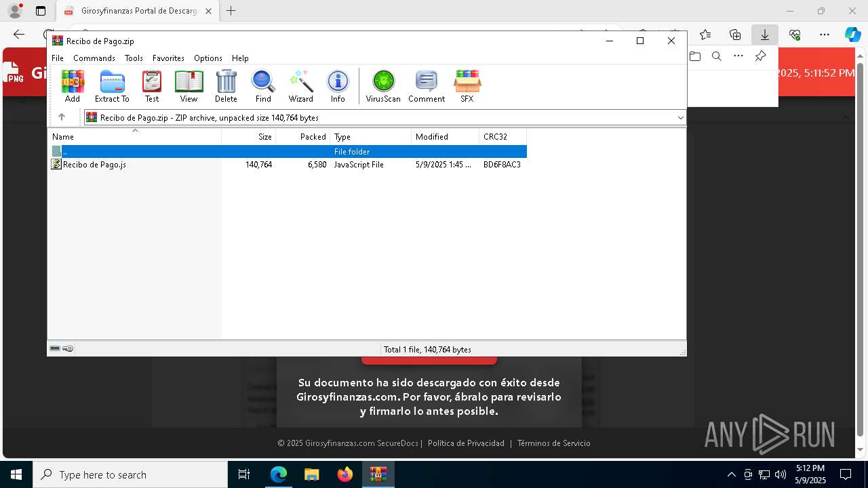This screenshot has width=868, height=488.
Task: Open the Copilot icon in Edge
Action: [x=852, y=35]
